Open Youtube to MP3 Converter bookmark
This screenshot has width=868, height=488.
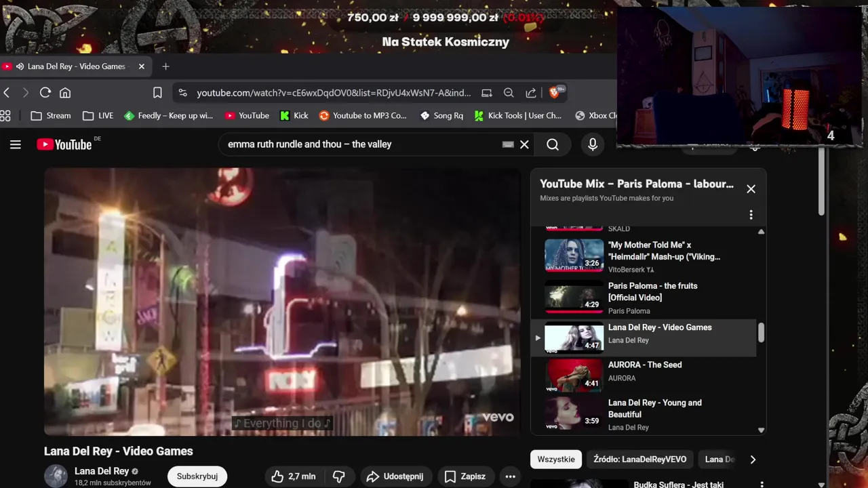pos(363,116)
